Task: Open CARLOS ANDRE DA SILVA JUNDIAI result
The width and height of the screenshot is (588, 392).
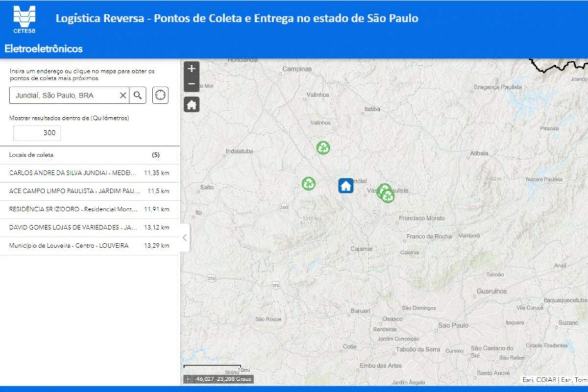Action: [90, 173]
